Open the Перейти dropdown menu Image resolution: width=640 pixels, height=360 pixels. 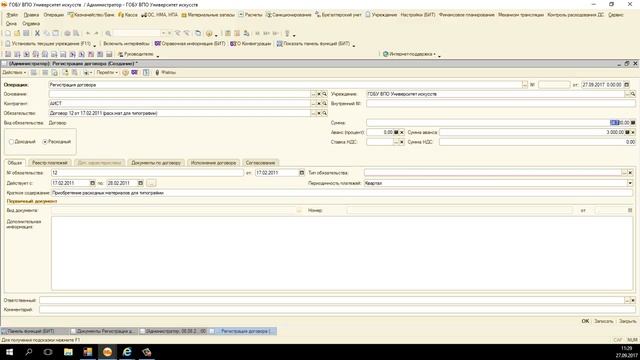tap(107, 73)
